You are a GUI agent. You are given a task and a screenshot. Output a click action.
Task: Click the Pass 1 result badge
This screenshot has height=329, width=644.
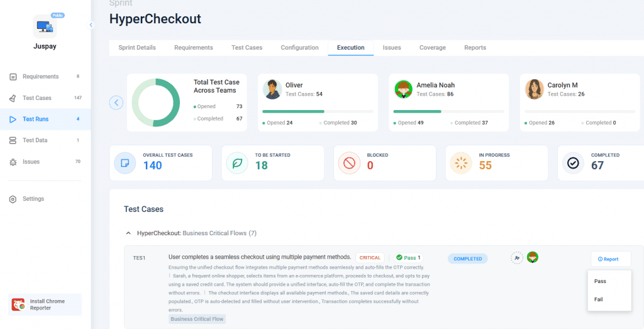click(408, 258)
